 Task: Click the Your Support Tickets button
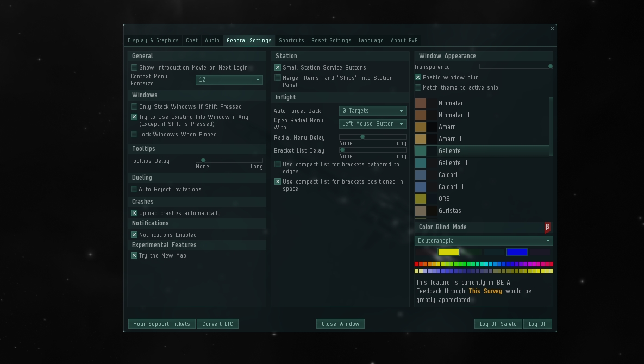coord(162,324)
